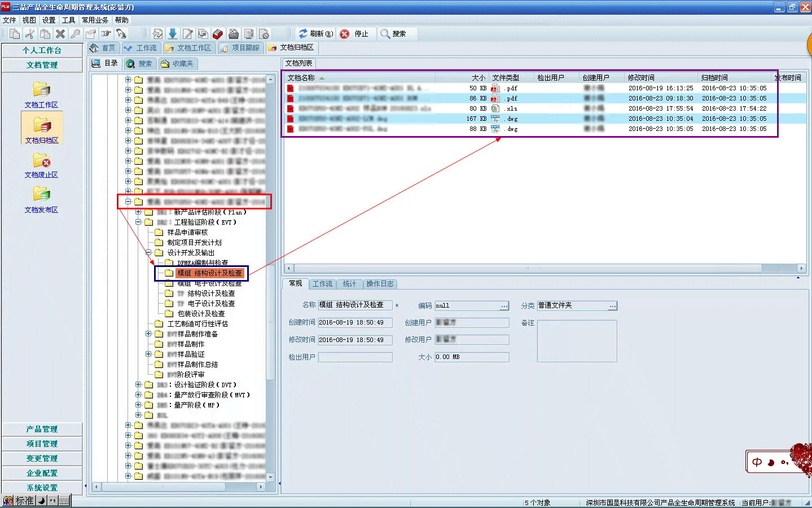Screen dimensions: 812x508
Task: Click the 停止 stop button
Action: pyautogui.click(x=354, y=34)
